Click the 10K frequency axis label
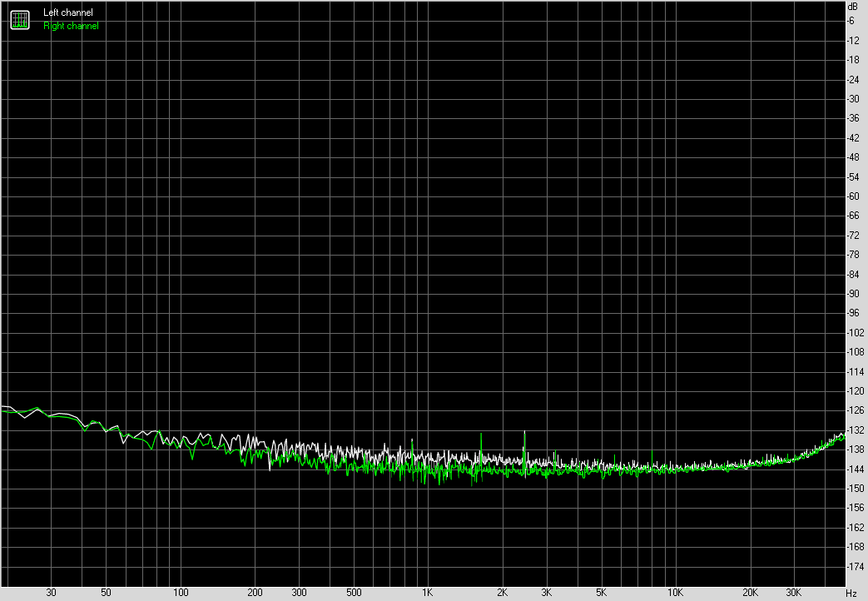The image size is (868, 601). pyautogui.click(x=675, y=593)
